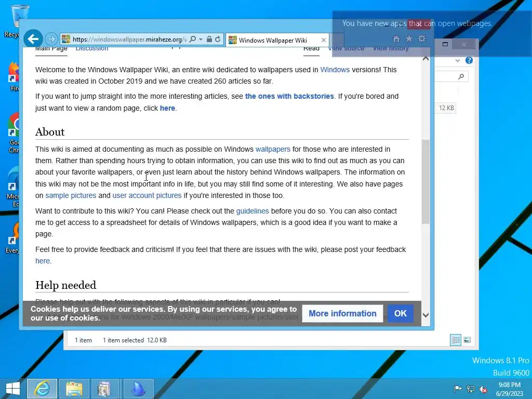Follow the wallpapers link in About
532x399 pixels.
(273, 149)
